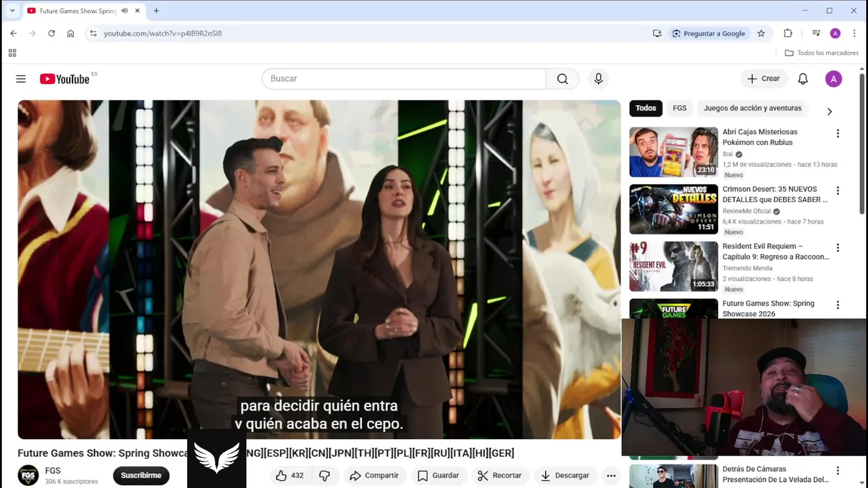Open Chrome profile avatar
The width and height of the screenshot is (868, 488).
tap(835, 33)
